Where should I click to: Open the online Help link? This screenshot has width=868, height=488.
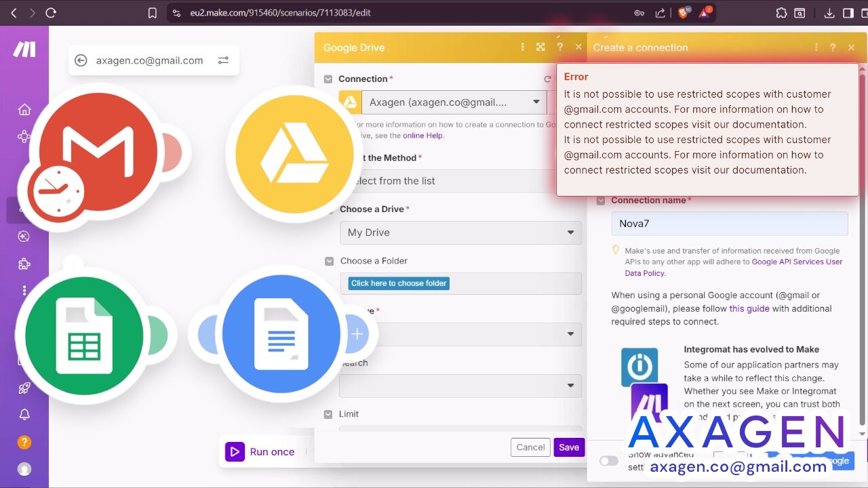422,136
